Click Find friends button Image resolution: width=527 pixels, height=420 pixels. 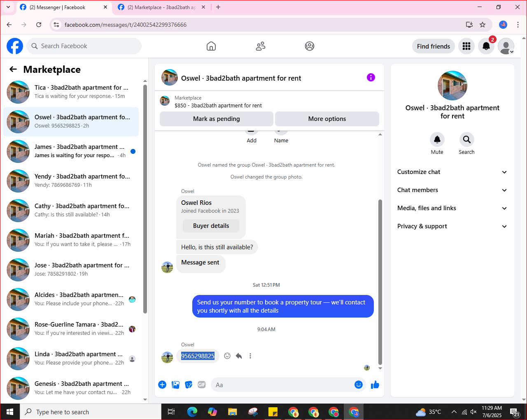click(434, 46)
